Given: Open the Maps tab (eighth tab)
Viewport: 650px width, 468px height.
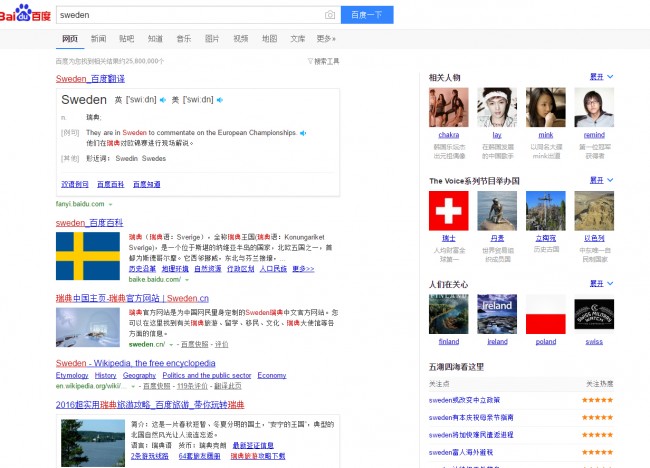Looking at the screenshot, I should pyautogui.click(x=269, y=39).
